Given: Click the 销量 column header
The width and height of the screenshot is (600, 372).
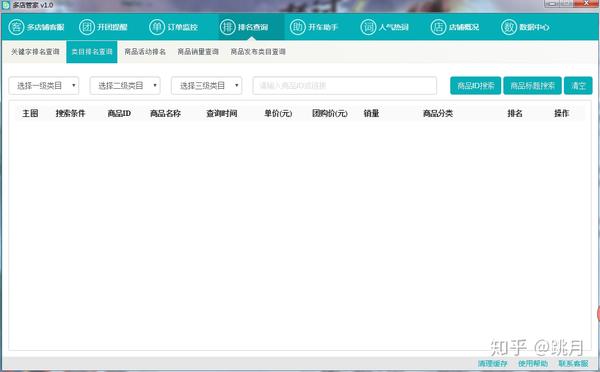Looking at the screenshot, I should (x=371, y=113).
